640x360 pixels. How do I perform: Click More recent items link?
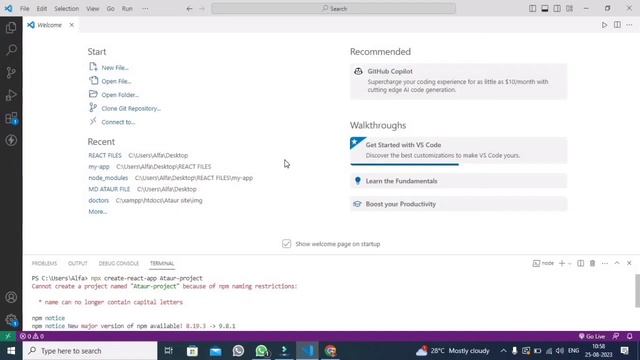tap(98, 212)
